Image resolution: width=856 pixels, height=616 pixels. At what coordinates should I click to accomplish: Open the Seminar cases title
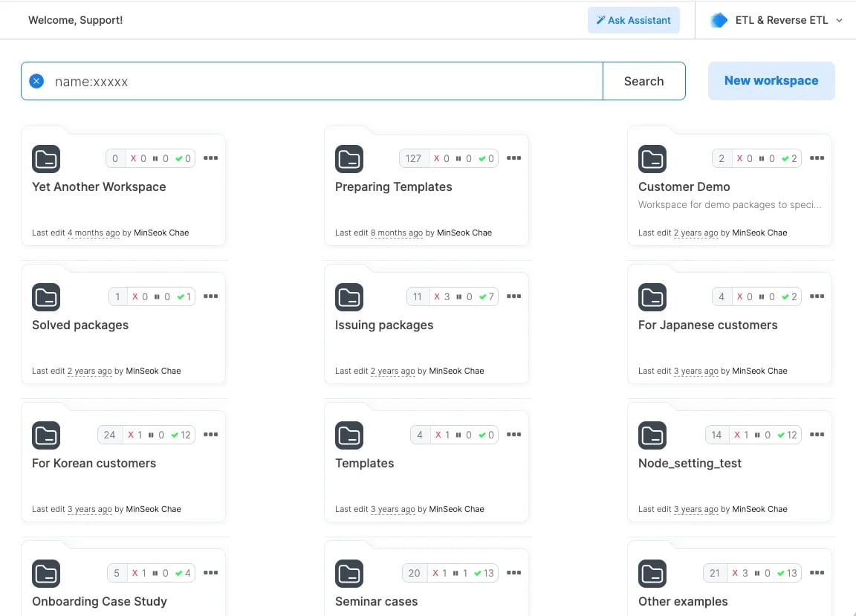[376, 601]
